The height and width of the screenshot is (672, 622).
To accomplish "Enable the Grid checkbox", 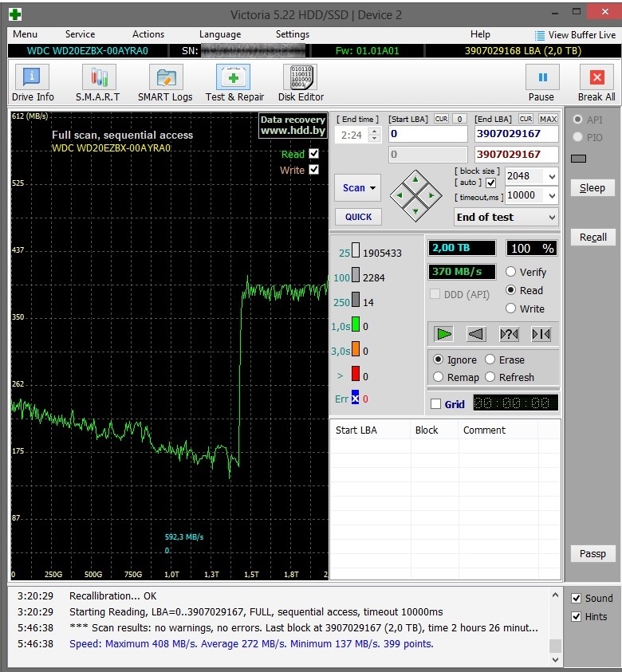I will click(x=435, y=404).
